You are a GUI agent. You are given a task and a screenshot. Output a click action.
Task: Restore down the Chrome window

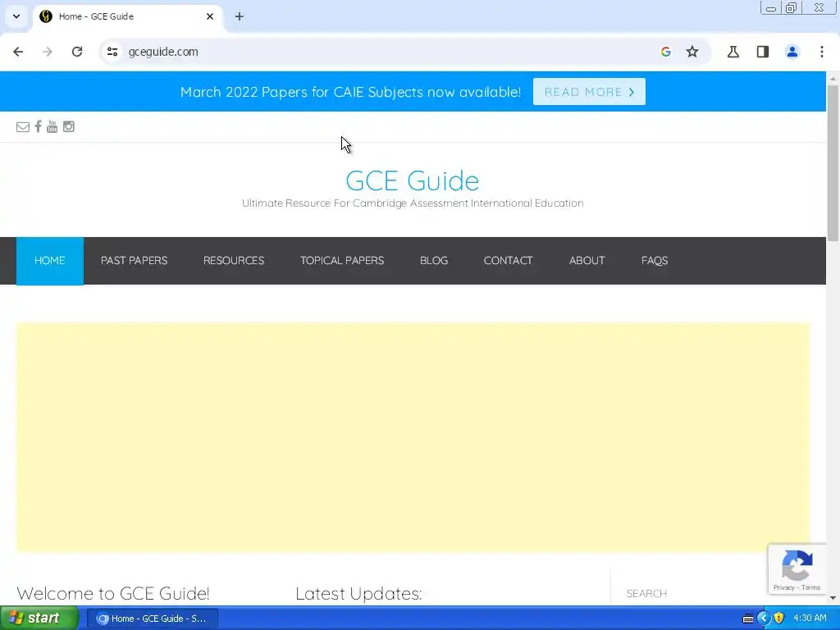tap(792, 8)
